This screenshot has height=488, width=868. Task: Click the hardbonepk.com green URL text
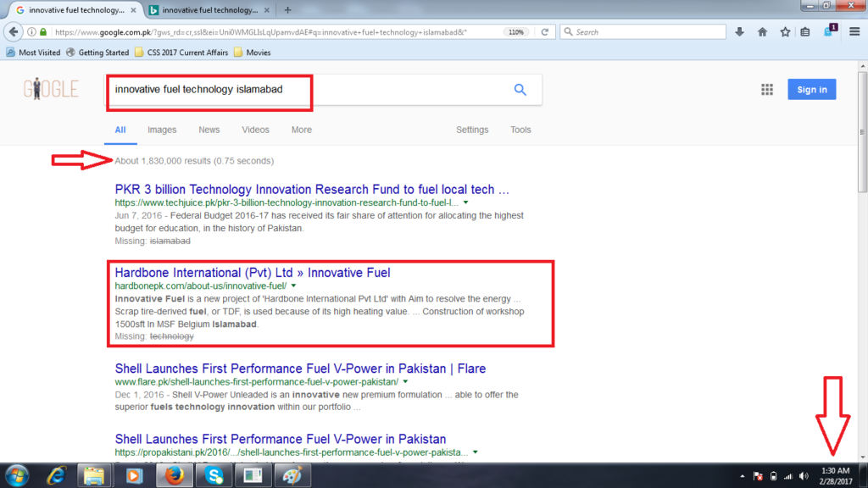tap(200, 286)
